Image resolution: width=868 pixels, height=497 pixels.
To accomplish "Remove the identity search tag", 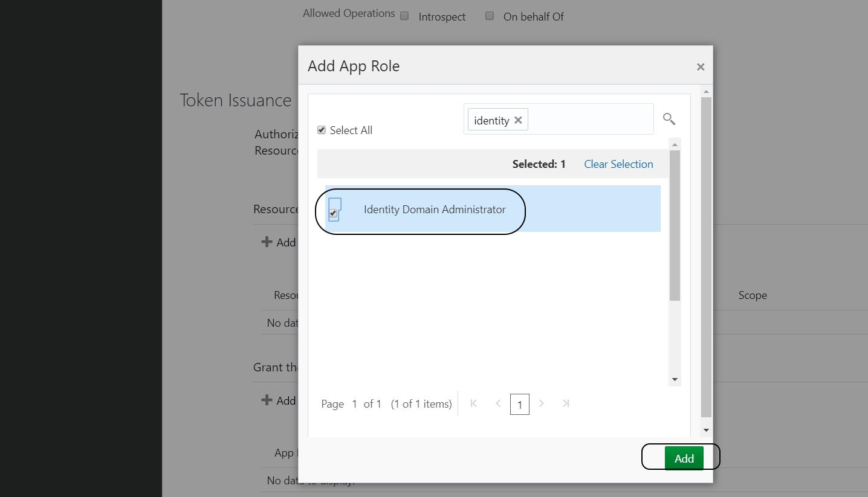I will pyautogui.click(x=518, y=120).
